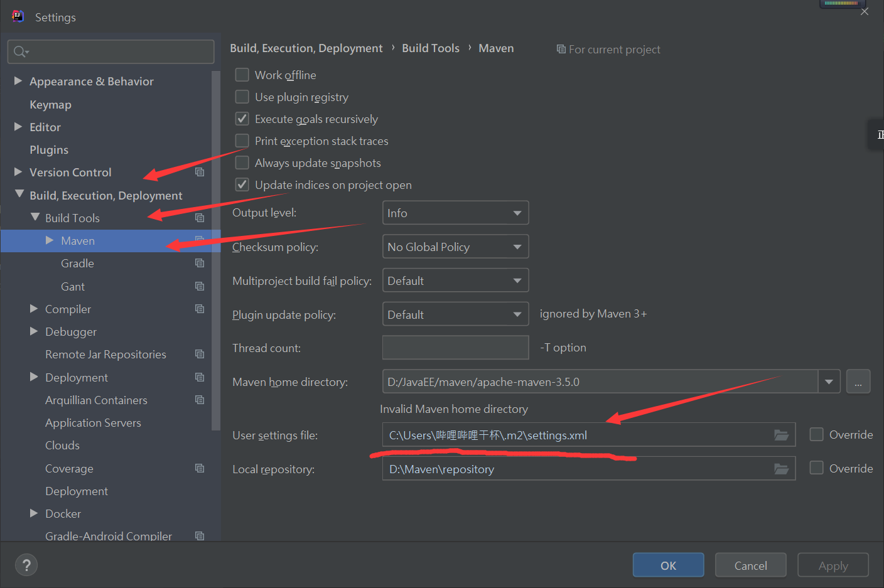
Task: Click the IntelliJ IDEA logo in title bar
Action: (18, 16)
